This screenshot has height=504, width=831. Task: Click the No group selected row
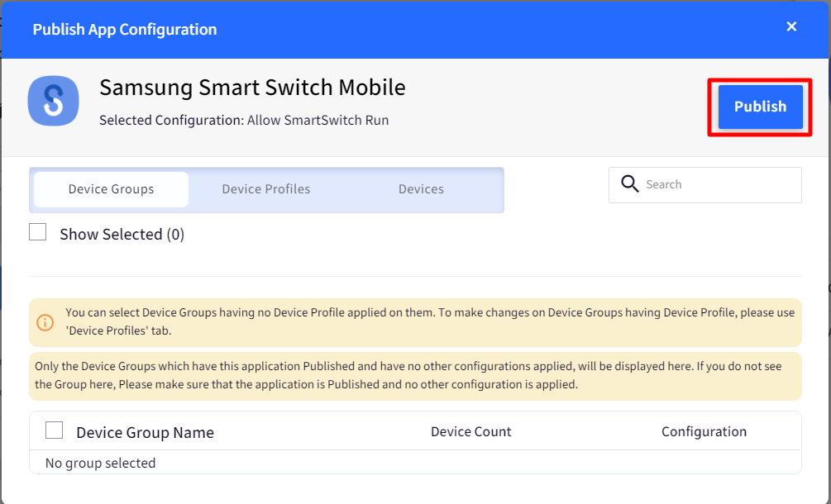point(101,463)
